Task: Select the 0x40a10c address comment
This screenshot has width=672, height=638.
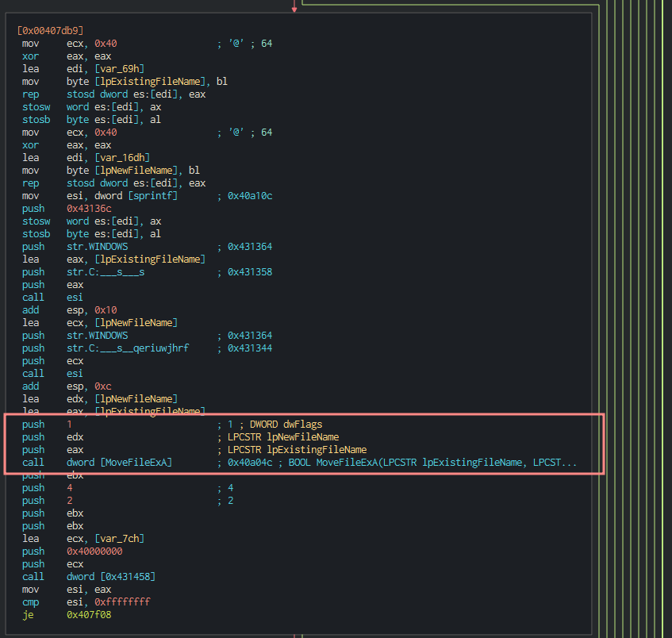Action: point(250,196)
